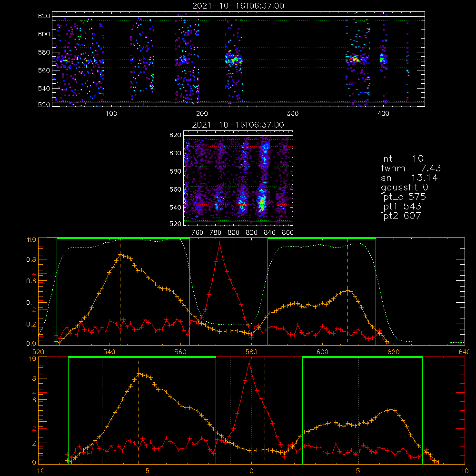
Task: Click y-axis label 600 on middle image
Action: [x=175, y=153]
